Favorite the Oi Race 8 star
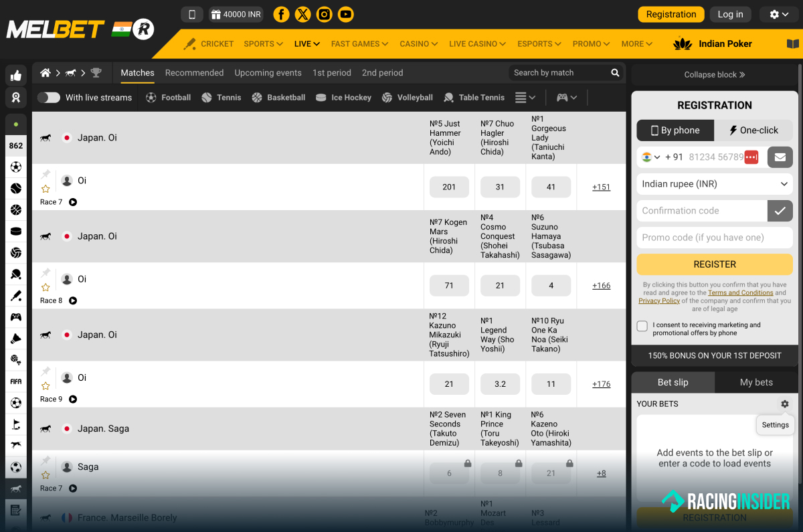This screenshot has width=803, height=532. (46, 288)
